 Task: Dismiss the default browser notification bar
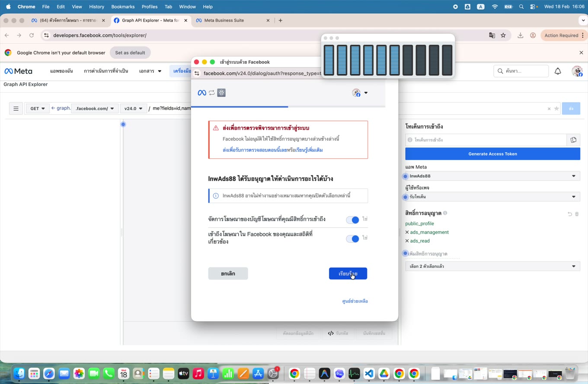coord(581,53)
